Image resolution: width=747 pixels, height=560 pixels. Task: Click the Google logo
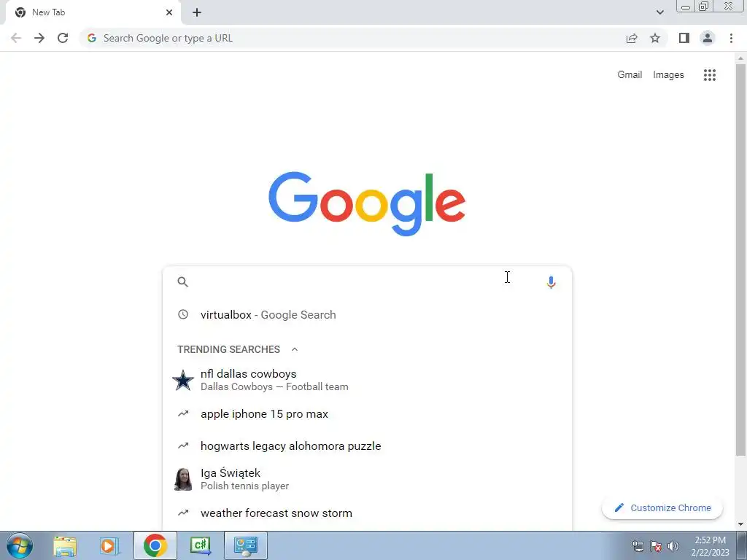(x=367, y=204)
